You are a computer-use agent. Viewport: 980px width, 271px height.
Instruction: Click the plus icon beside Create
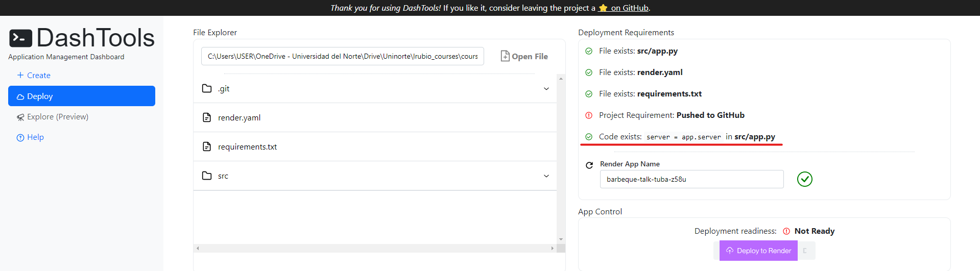(20, 75)
